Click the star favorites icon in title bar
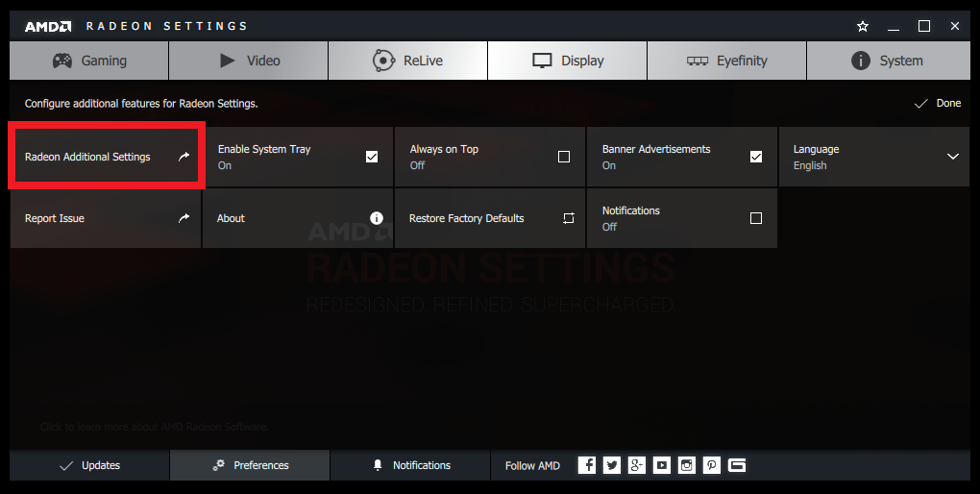 coord(863,26)
